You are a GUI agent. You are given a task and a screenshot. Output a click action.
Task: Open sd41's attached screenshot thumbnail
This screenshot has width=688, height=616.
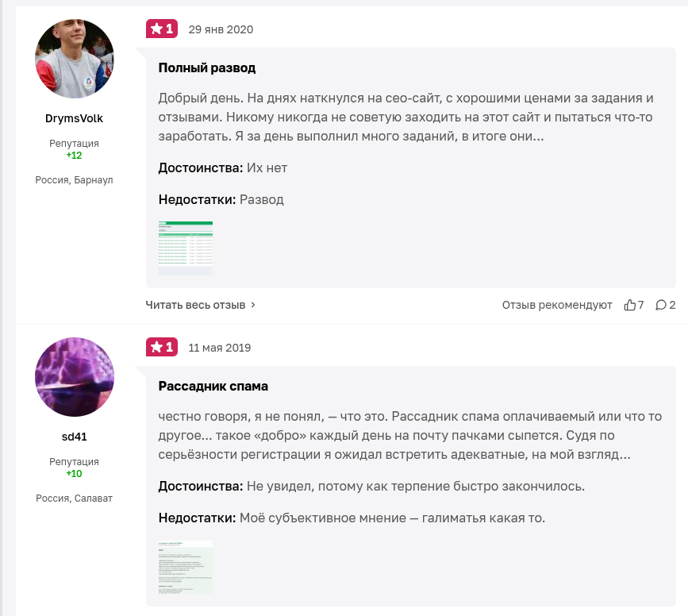pyautogui.click(x=186, y=567)
